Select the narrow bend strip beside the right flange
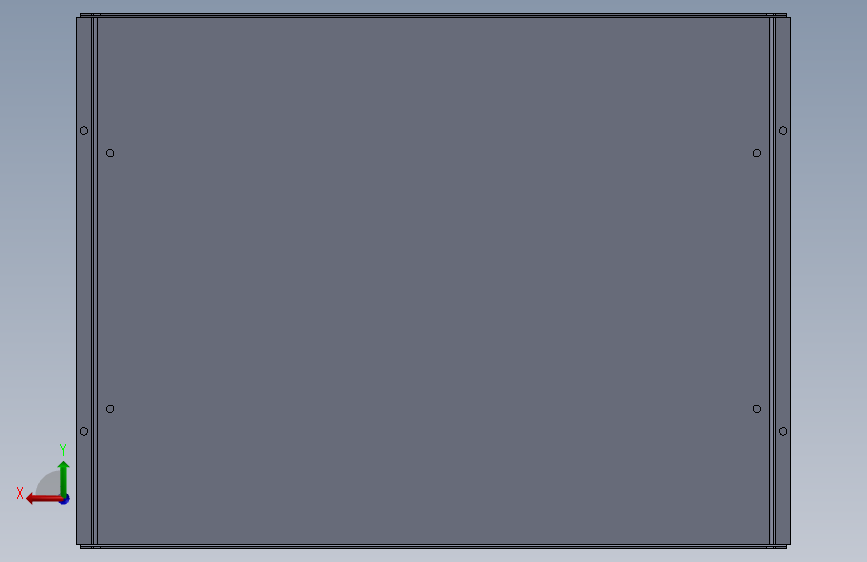 772,281
